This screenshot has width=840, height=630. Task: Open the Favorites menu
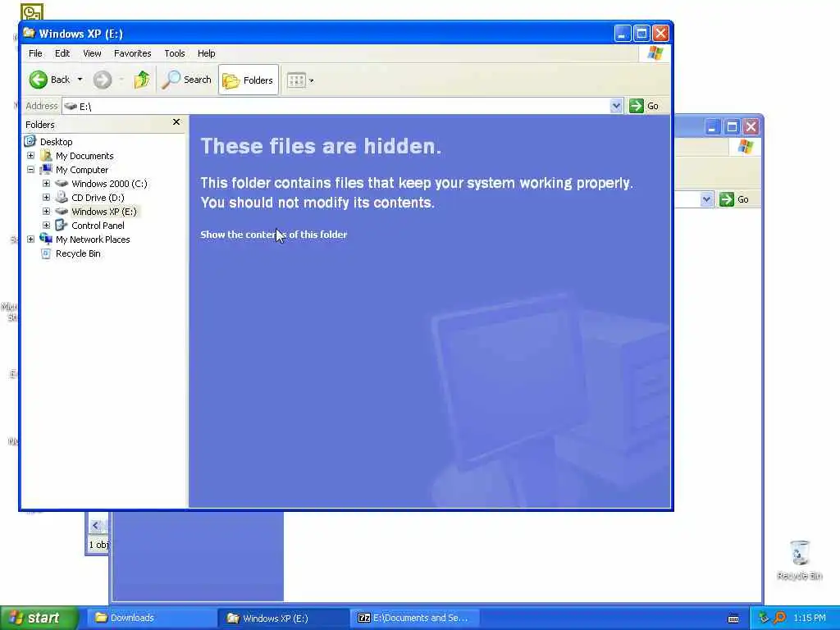click(132, 53)
